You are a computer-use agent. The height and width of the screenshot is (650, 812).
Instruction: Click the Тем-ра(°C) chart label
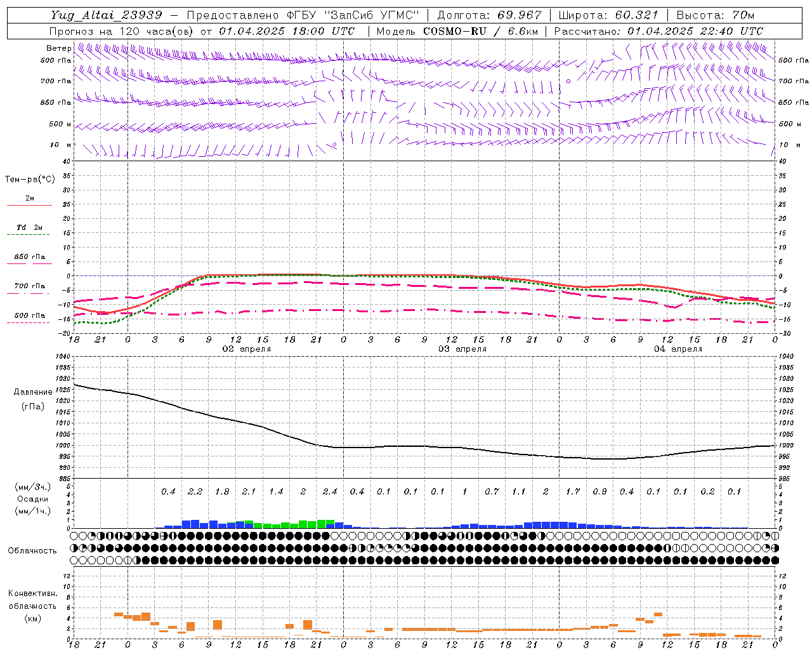pos(30,180)
